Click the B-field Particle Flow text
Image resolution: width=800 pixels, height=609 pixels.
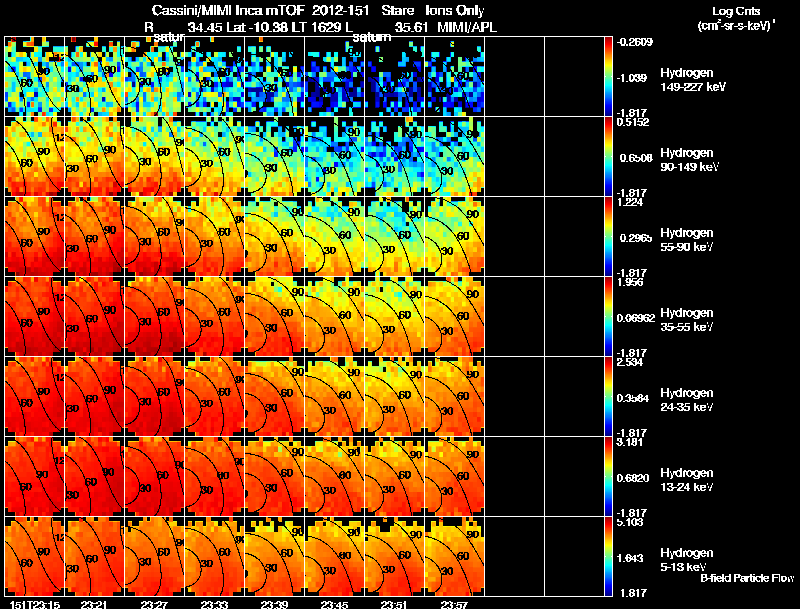coord(747,578)
